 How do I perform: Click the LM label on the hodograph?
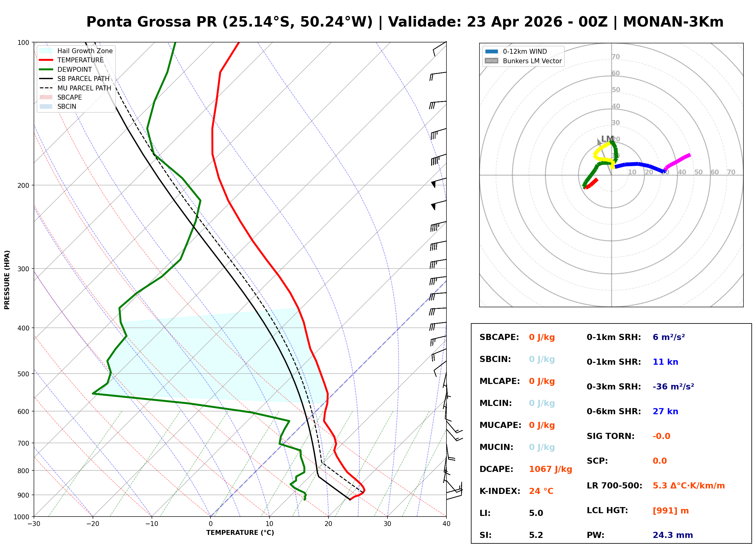coord(607,139)
